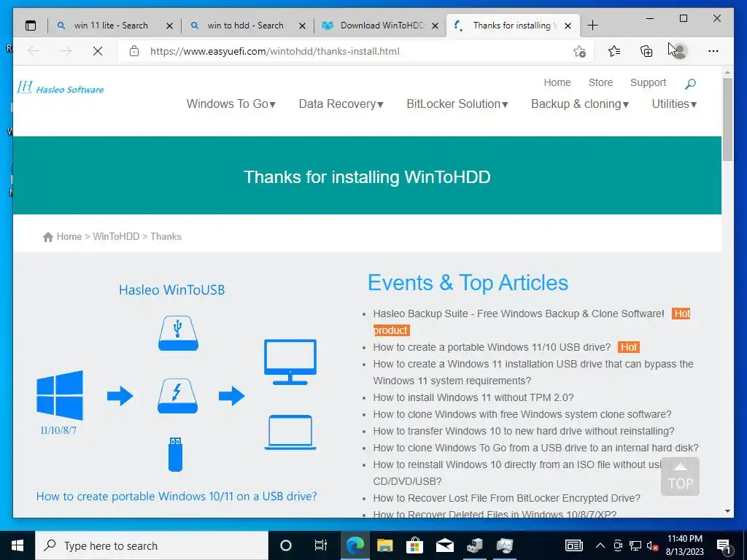This screenshot has height=560, width=747.
Task: Expand the Windows To Go menu
Action: click(231, 104)
